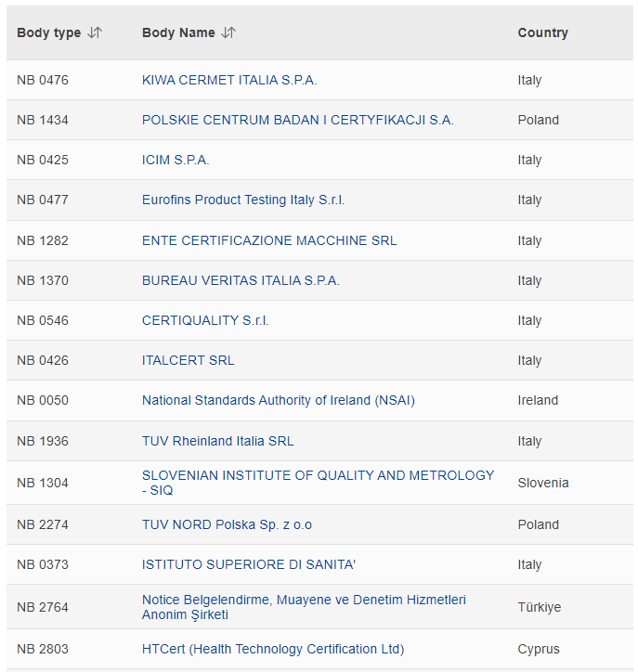This screenshot has width=638, height=672.
Task: Click Ireland in the Country column
Action: click(x=538, y=400)
